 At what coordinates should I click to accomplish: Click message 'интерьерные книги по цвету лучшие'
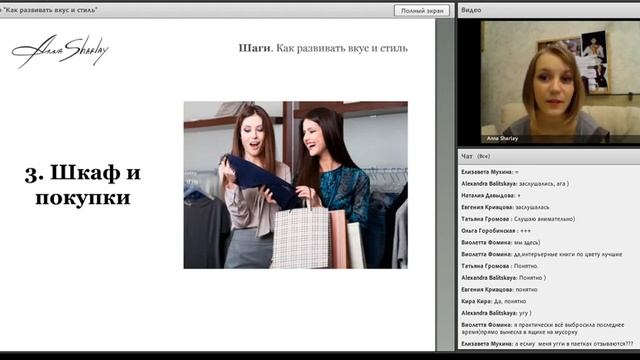[542, 254]
